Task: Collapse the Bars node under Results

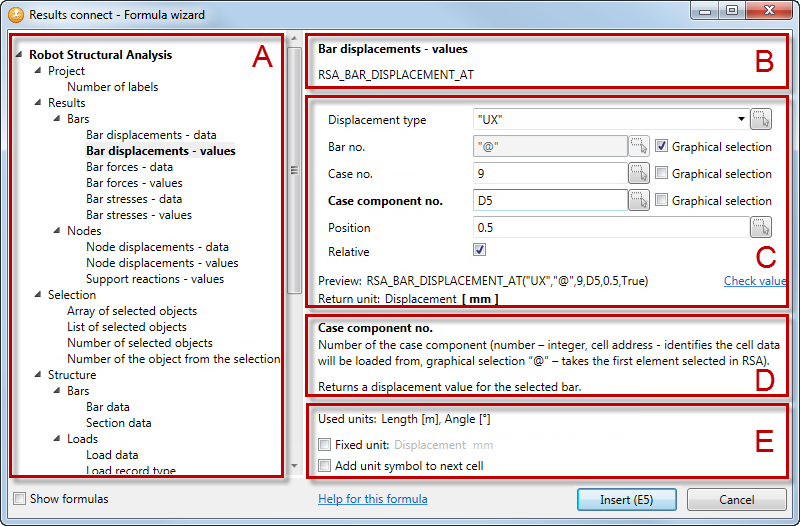Action: point(57,118)
